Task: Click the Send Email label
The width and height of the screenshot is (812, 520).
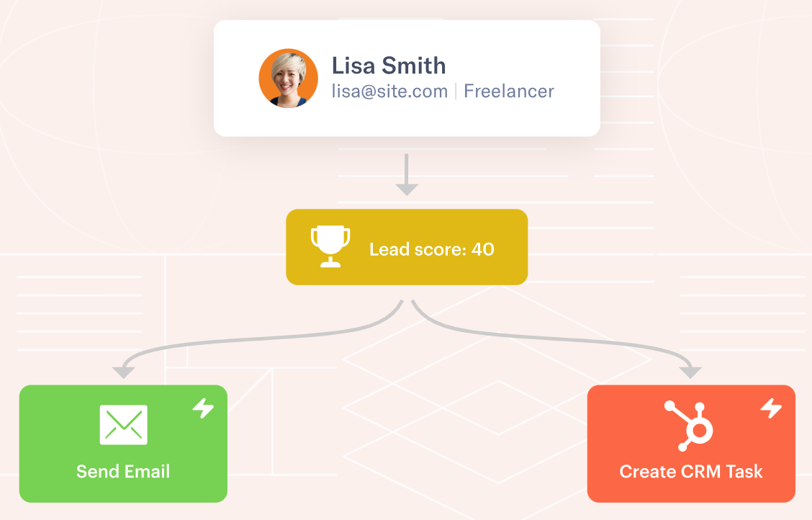Action: 122,471
